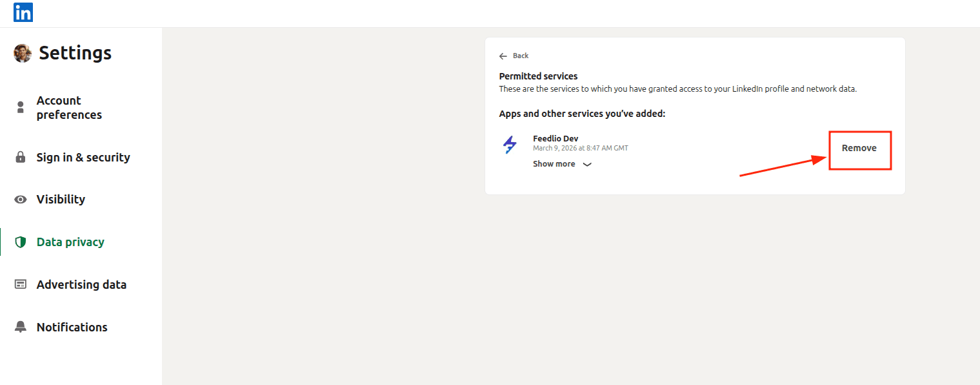Remove the Feedlio Dev service
980x385 pixels.
pyautogui.click(x=859, y=149)
